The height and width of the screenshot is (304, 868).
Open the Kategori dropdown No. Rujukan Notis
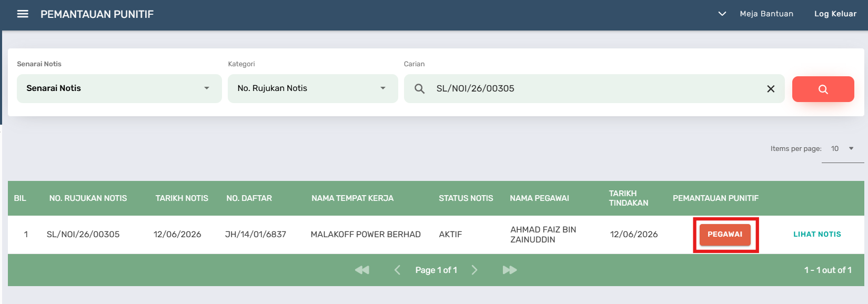312,88
